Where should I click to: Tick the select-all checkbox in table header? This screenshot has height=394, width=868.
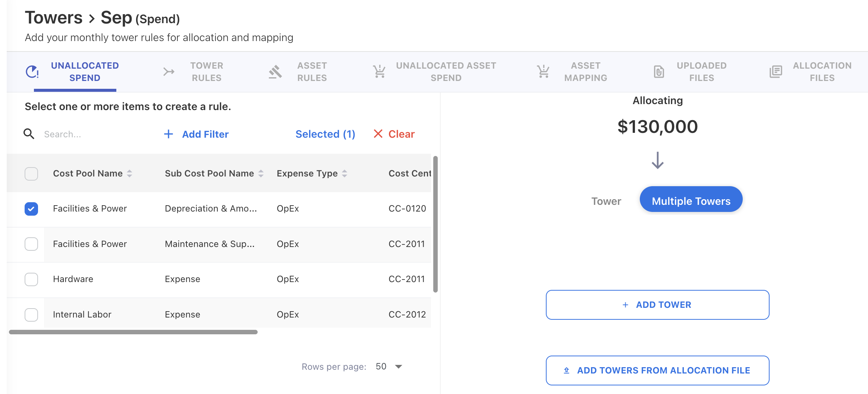click(31, 174)
